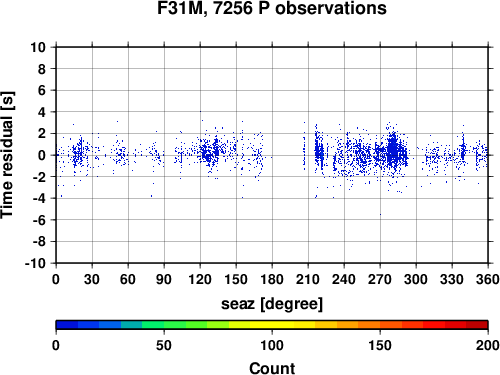Click the green colorbar segment near 50
Screen dimensions: 500x375
164,325
